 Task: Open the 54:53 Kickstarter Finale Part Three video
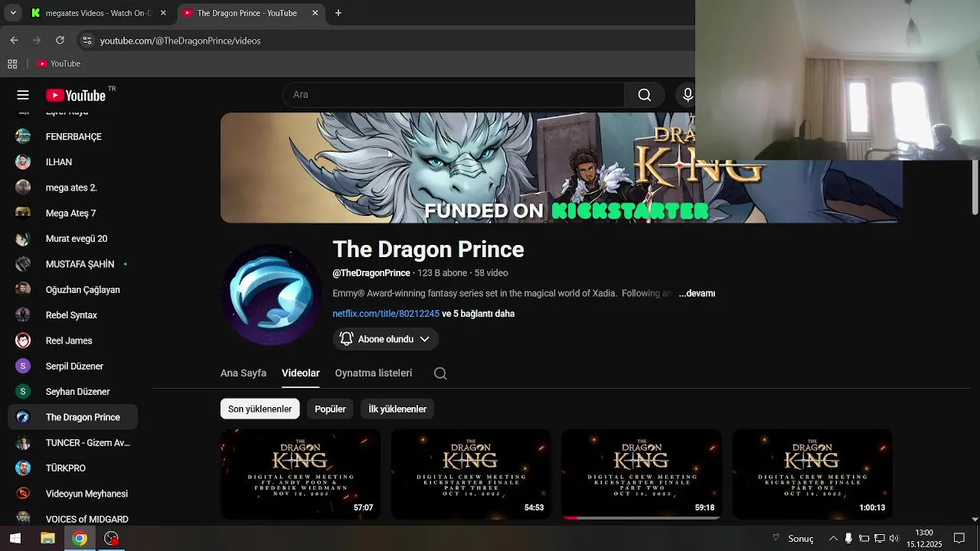471,474
